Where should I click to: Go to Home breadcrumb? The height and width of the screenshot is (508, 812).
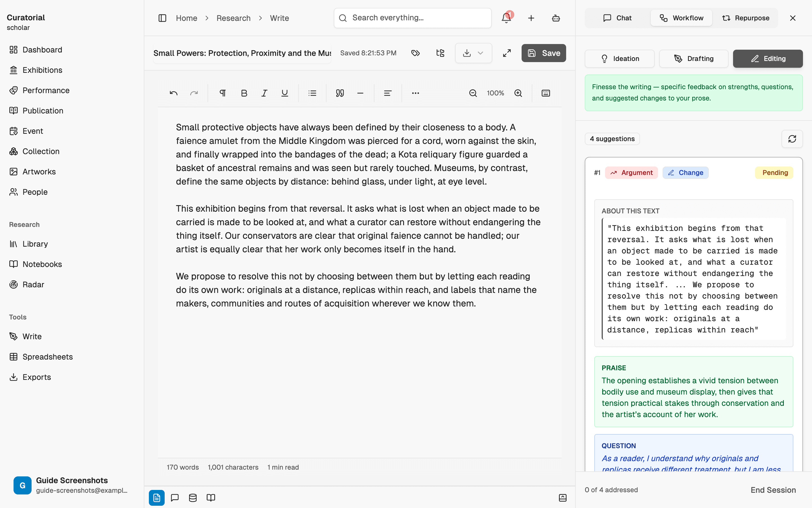[187, 18]
